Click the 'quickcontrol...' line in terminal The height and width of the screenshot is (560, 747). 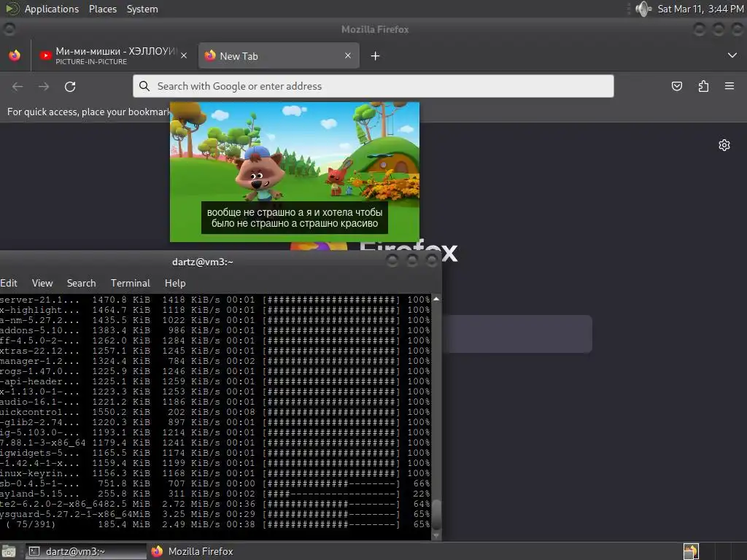tap(214, 412)
